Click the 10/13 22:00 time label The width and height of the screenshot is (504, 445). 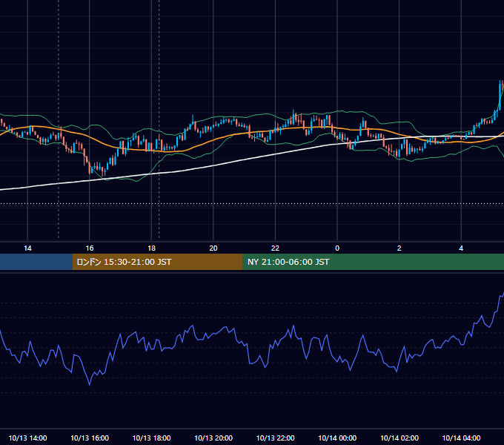click(x=275, y=438)
